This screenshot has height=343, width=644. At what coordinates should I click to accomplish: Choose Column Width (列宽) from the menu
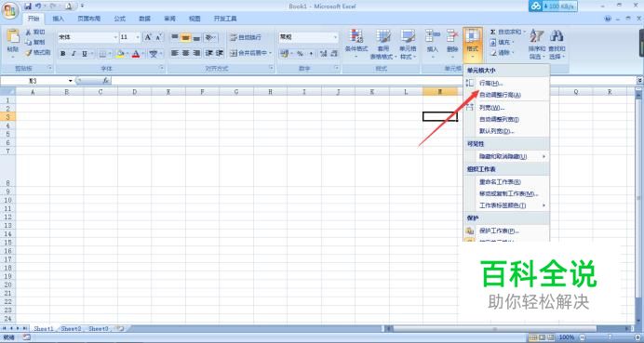[x=506, y=108]
